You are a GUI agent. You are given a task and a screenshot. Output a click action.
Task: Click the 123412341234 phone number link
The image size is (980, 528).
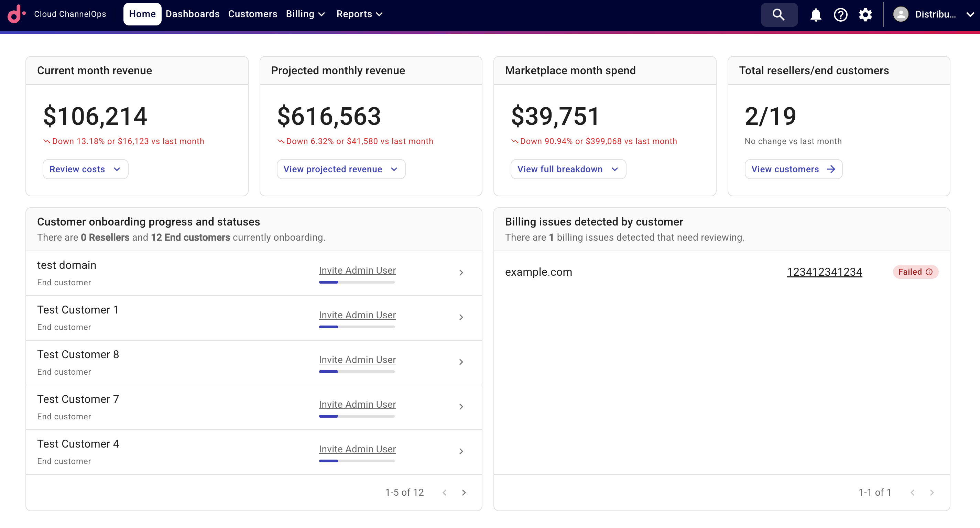pos(824,272)
